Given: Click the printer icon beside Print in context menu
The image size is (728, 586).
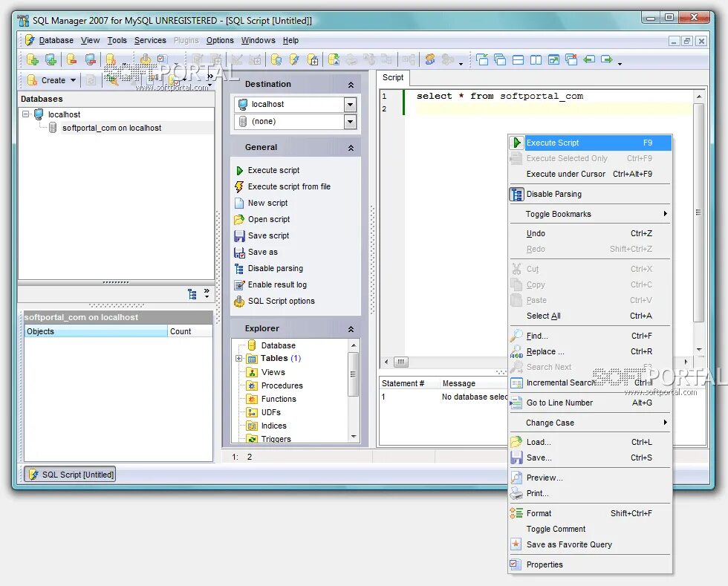Looking at the screenshot, I should [x=516, y=494].
